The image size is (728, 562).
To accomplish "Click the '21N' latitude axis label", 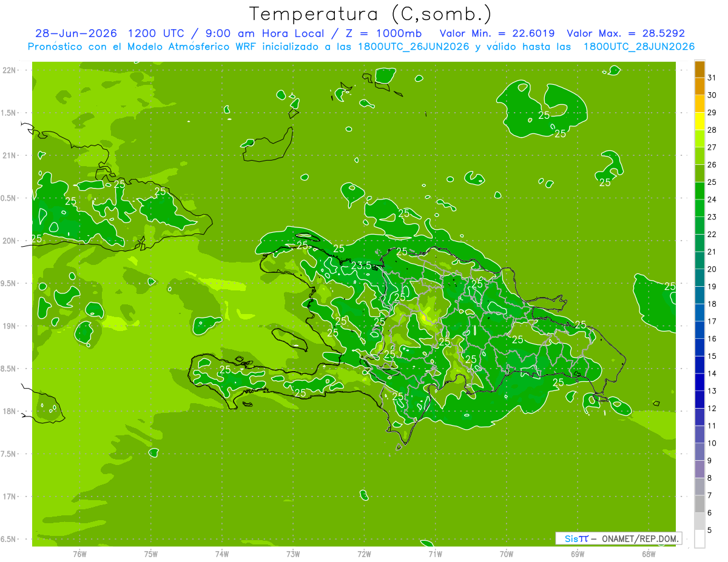I will pos(9,155).
